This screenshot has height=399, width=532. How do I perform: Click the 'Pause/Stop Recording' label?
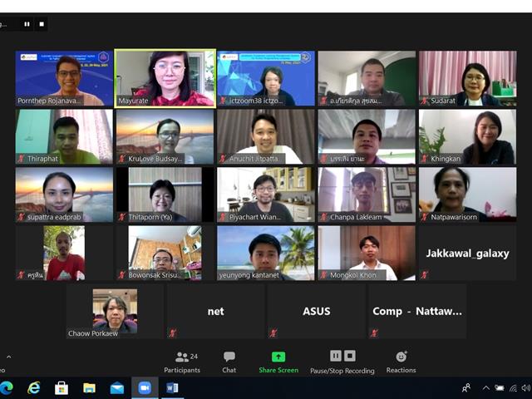342,371
